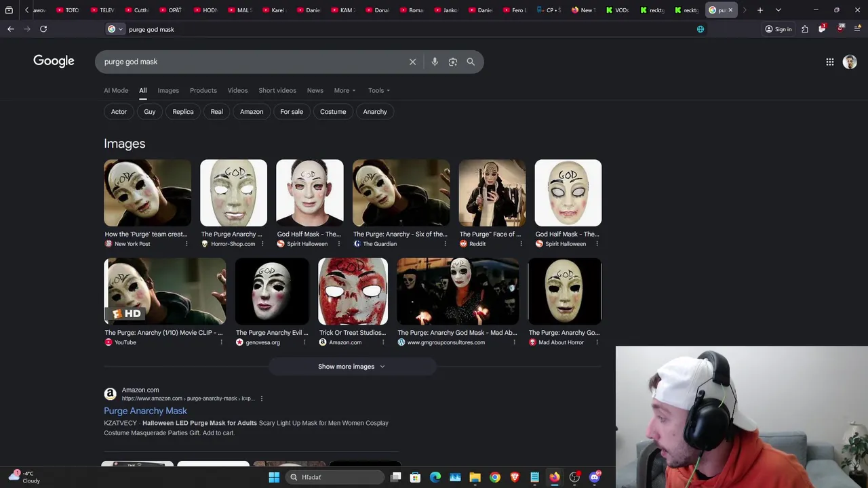Expand Show more images

[x=352, y=367]
